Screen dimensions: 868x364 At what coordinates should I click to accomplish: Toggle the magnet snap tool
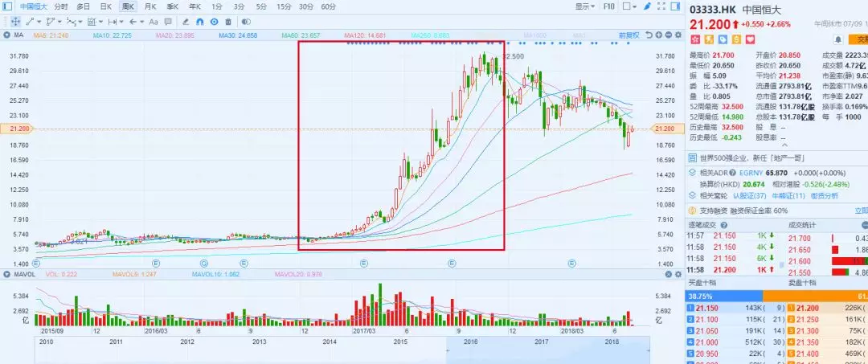200,22
